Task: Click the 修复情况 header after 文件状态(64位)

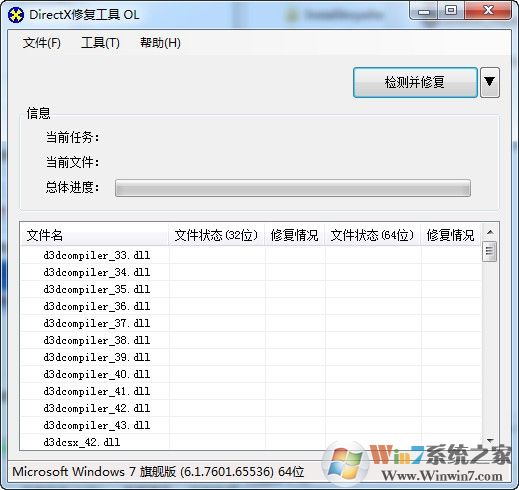Action: [x=451, y=235]
